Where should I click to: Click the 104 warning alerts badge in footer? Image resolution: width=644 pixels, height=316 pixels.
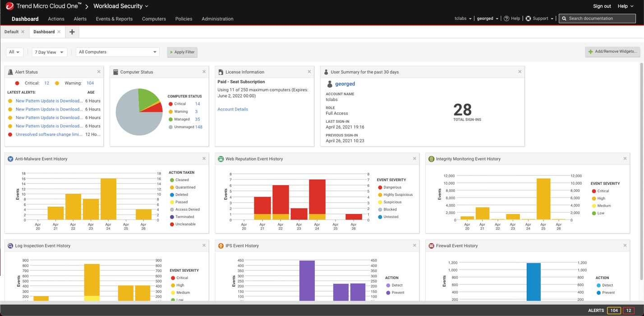pyautogui.click(x=614, y=311)
